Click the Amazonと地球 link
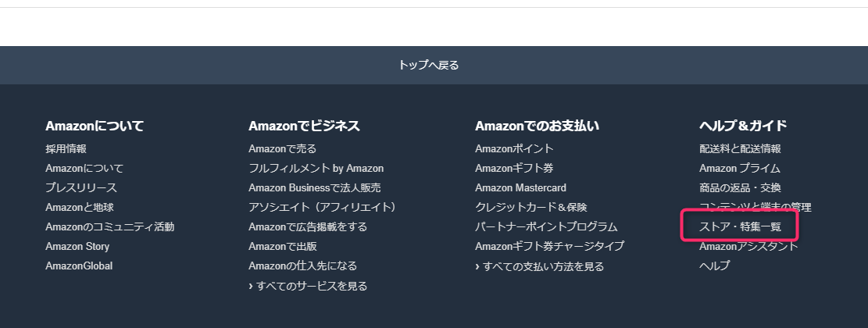 (x=79, y=207)
